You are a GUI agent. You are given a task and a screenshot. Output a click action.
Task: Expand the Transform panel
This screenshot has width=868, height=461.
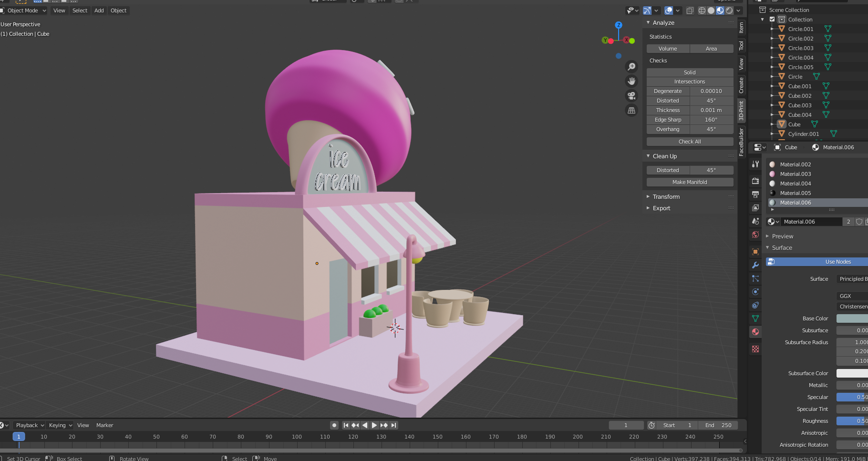tap(666, 196)
